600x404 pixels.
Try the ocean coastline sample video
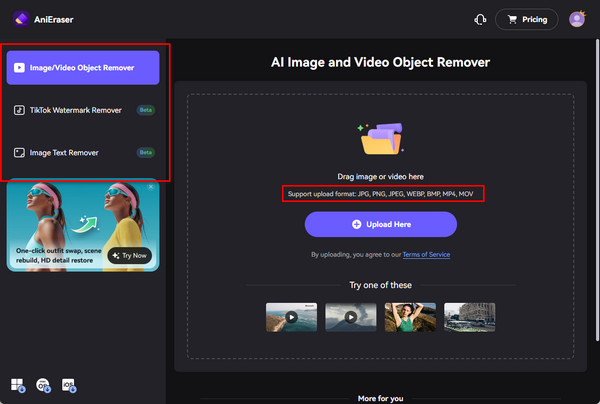coord(291,317)
